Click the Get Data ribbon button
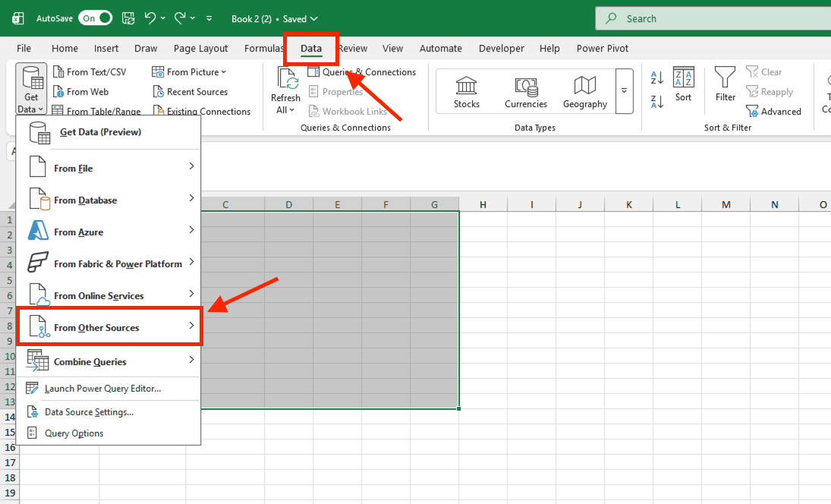 (31, 89)
